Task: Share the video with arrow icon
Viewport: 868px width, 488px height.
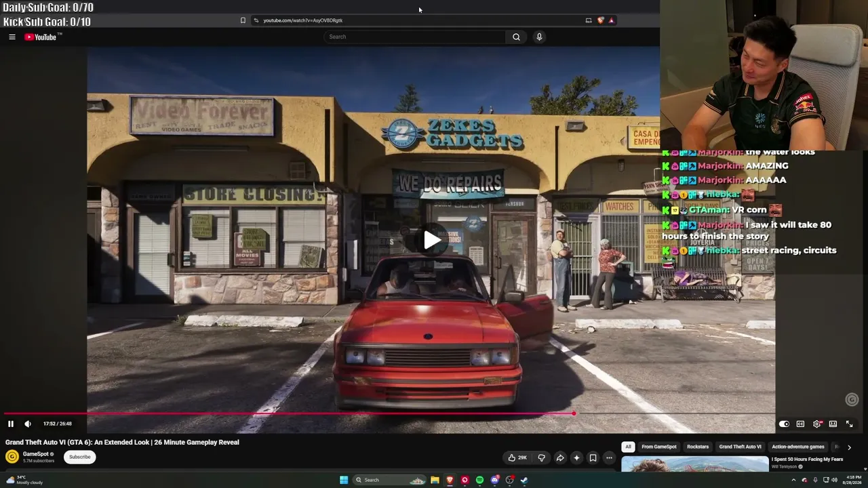Action: pos(560,457)
